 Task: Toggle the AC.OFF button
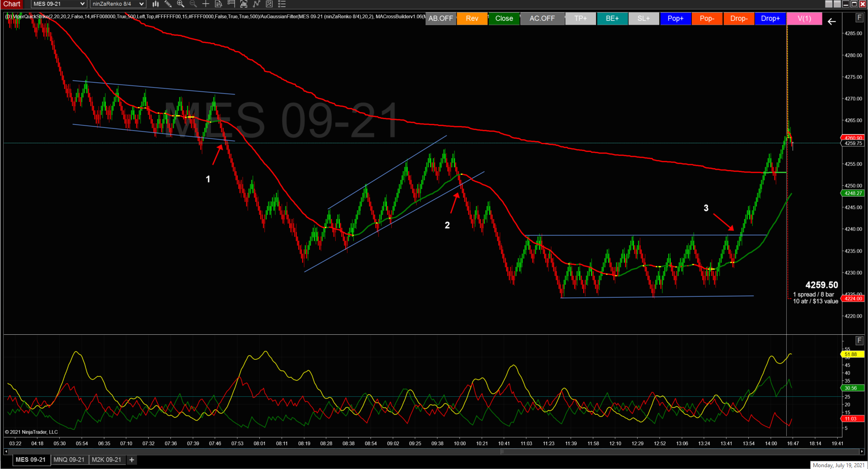542,19
